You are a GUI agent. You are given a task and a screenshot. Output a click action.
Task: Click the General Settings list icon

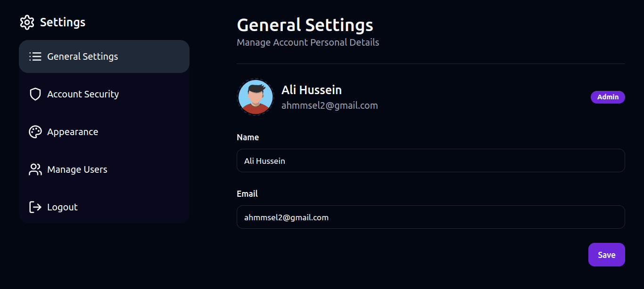click(35, 56)
